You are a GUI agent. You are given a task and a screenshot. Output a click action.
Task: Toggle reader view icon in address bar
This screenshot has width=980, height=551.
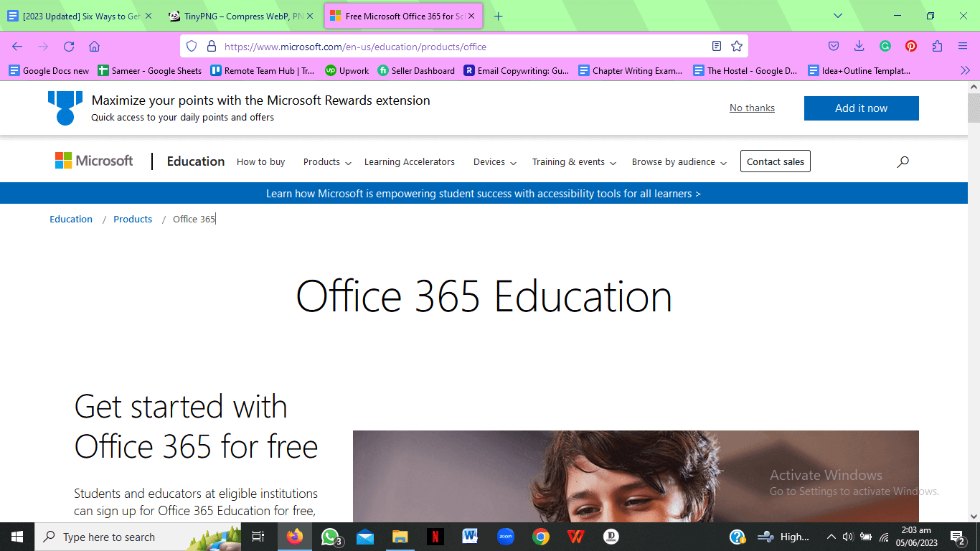(x=716, y=47)
